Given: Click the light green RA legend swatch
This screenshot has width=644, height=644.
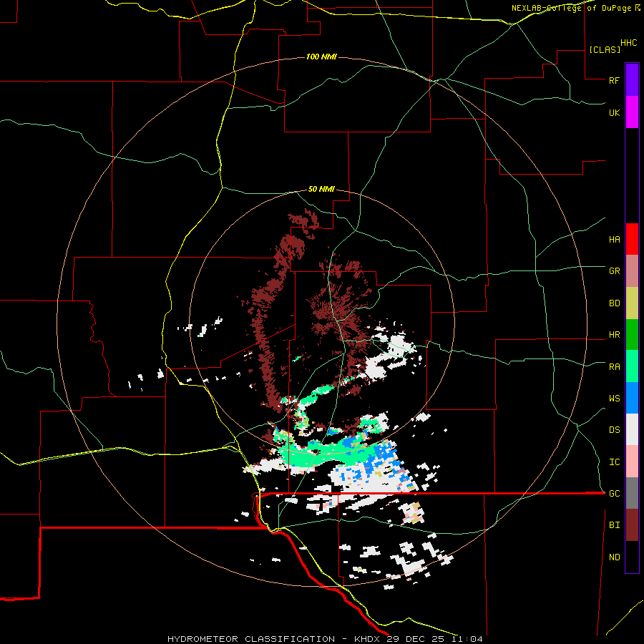Looking at the screenshot, I should 632,366.
